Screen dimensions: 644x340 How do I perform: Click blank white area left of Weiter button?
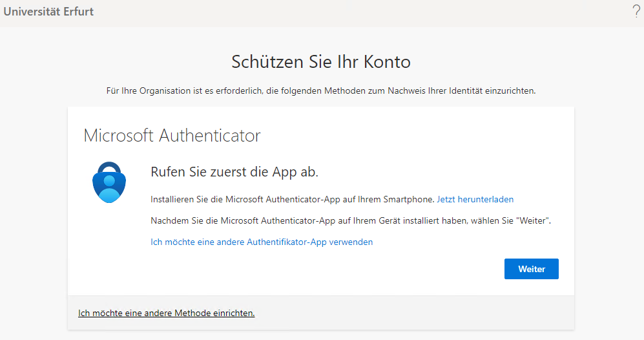(323, 269)
